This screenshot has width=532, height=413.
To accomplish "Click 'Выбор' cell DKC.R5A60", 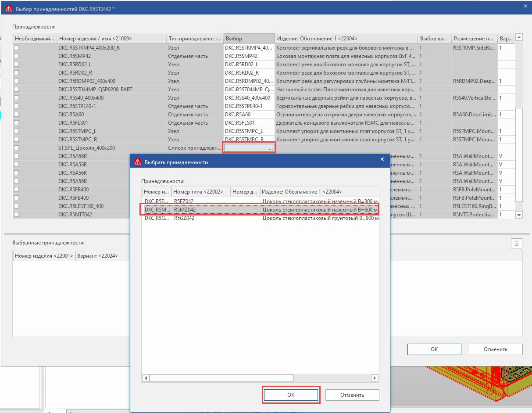I will [x=249, y=114].
